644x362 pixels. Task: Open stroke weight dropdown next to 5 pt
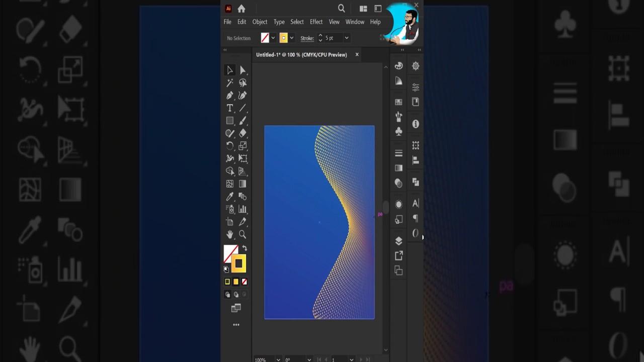(346, 38)
